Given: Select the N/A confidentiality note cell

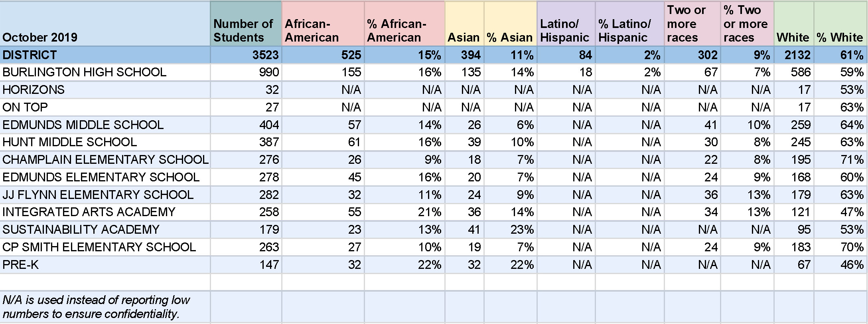Looking at the screenshot, I should tap(105, 307).
